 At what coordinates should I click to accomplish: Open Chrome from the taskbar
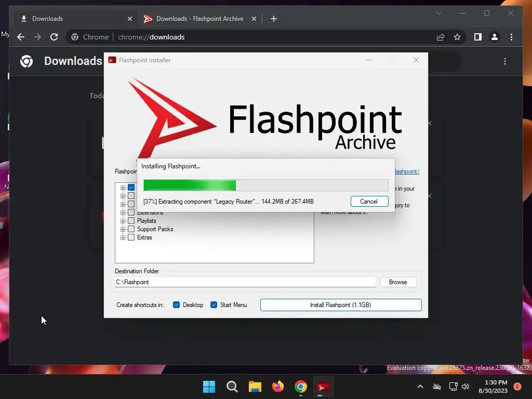tap(301, 387)
